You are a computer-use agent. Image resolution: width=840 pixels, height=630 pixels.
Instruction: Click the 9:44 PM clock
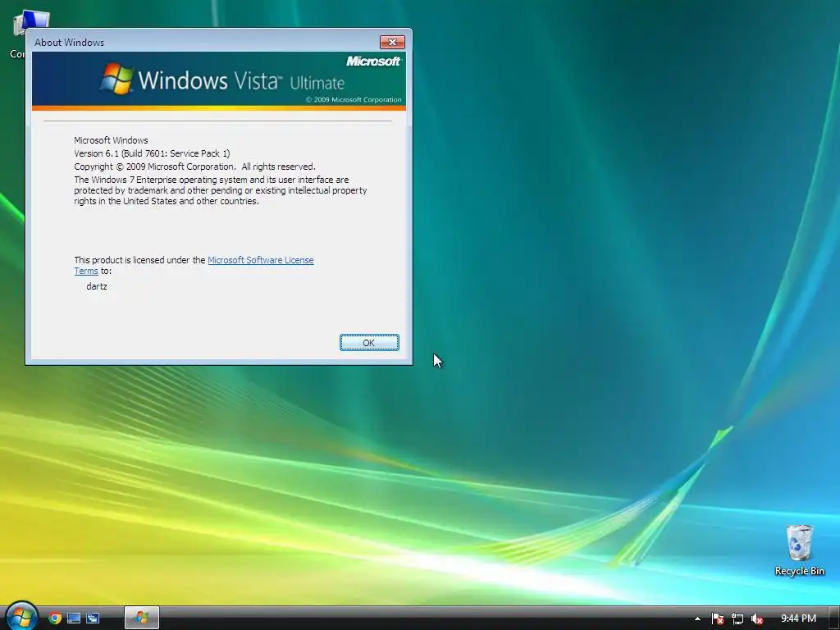click(798, 619)
